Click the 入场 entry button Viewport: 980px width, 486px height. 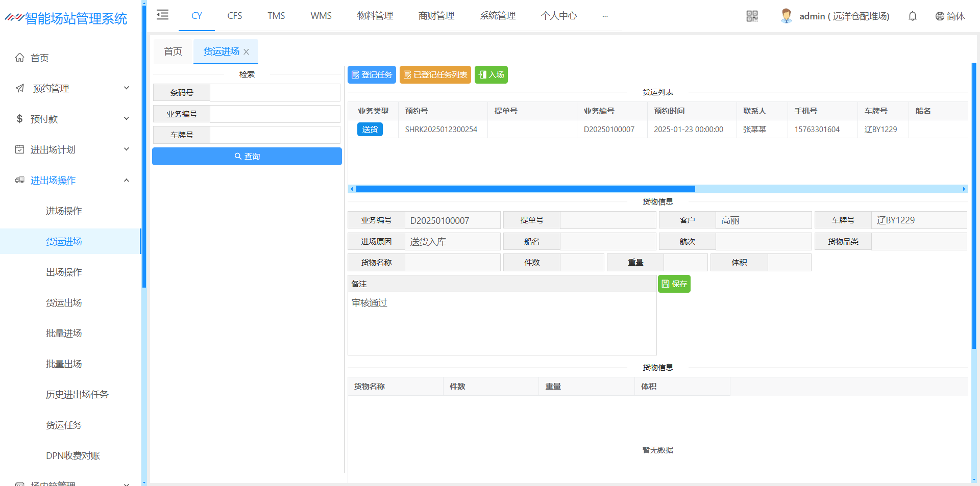[x=491, y=75]
